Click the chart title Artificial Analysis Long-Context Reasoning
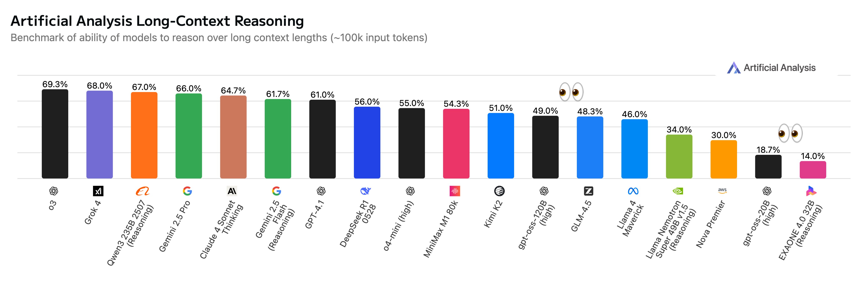The image size is (868, 281). [x=157, y=21]
